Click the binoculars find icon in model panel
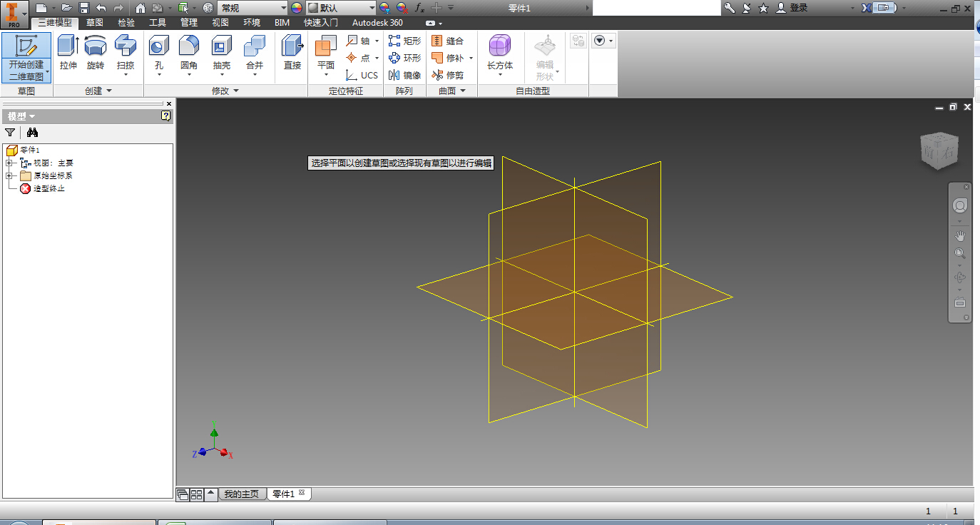980x525 pixels. coord(32,132)
